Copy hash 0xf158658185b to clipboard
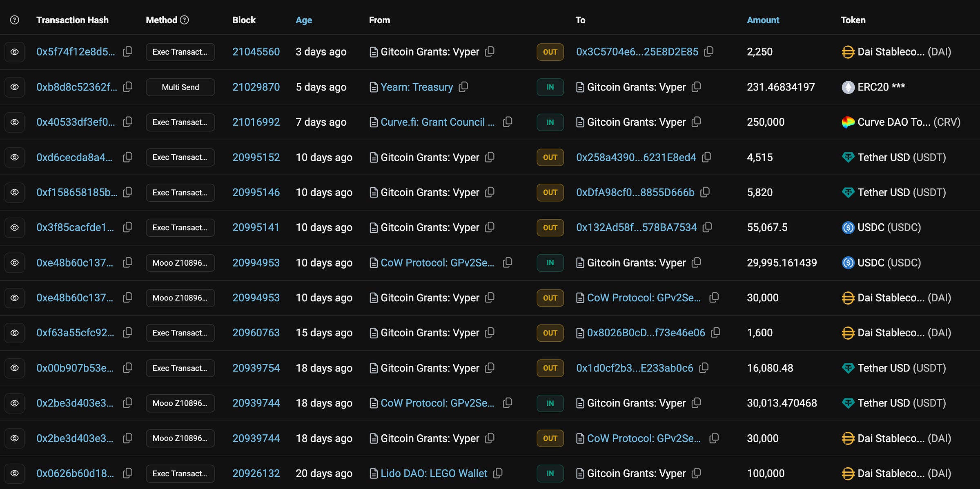 tap(128, 192)
